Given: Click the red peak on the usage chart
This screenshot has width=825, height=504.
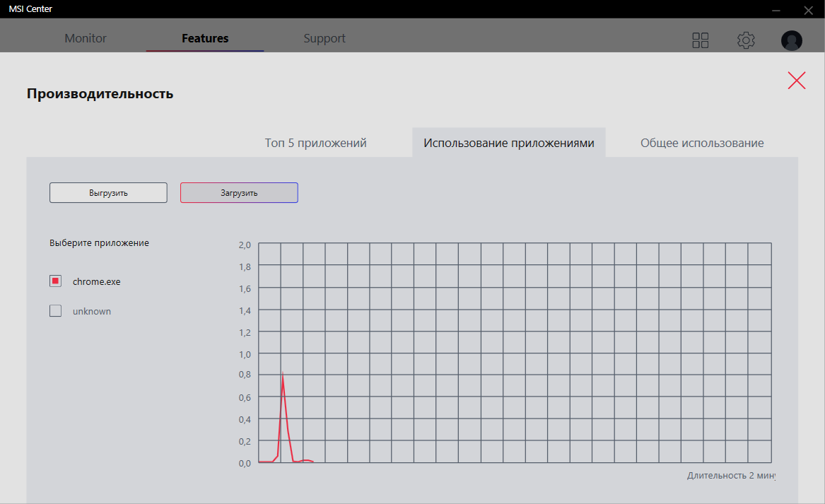Looking at the screenshot, I should (283, 375).
